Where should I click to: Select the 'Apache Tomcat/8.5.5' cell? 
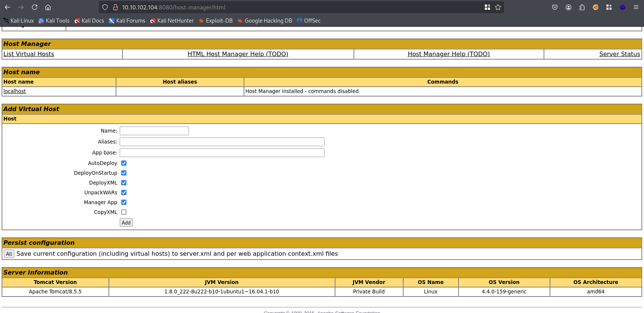(x=55, y=292)
